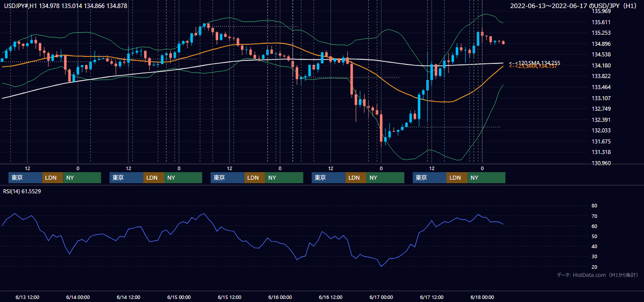
Task: Click price axis value 132.033
Action: [602, 130]
